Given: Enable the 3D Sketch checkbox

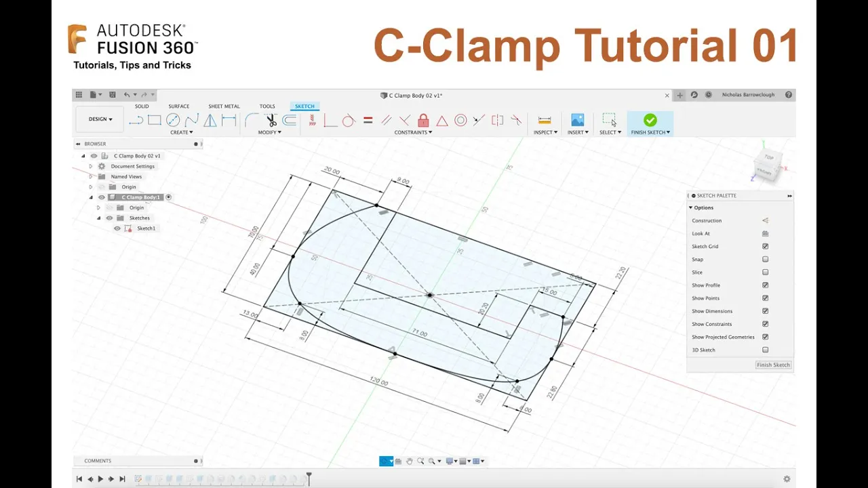Looking at the screenshot, I should (x=765, y=350).
